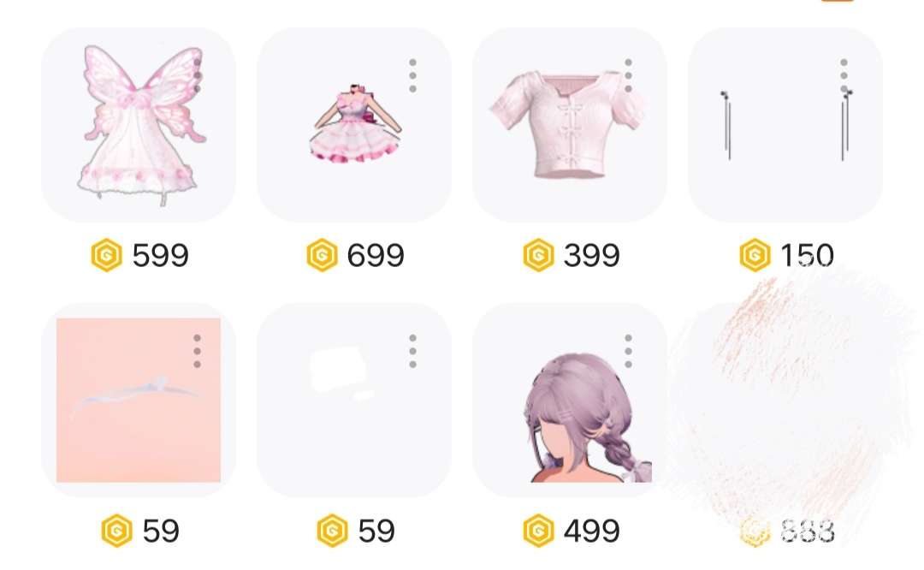Screen dimensions: 924x570
Task: Select the purple braided hairstyle thumbnail
Action: pyautogui.click(x=570, y=401)
